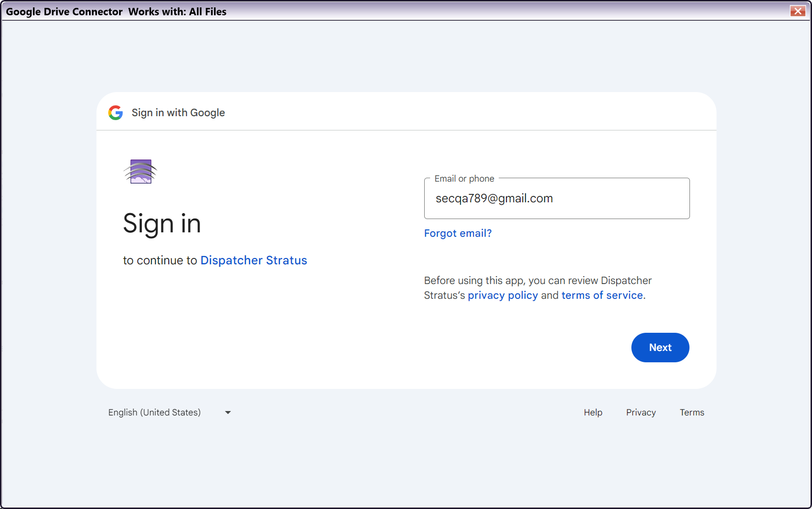The width and height of the screenshot is (812, 509).
Task: Click the Dispatcher Stratus app logo
Action: pos(140,171)
